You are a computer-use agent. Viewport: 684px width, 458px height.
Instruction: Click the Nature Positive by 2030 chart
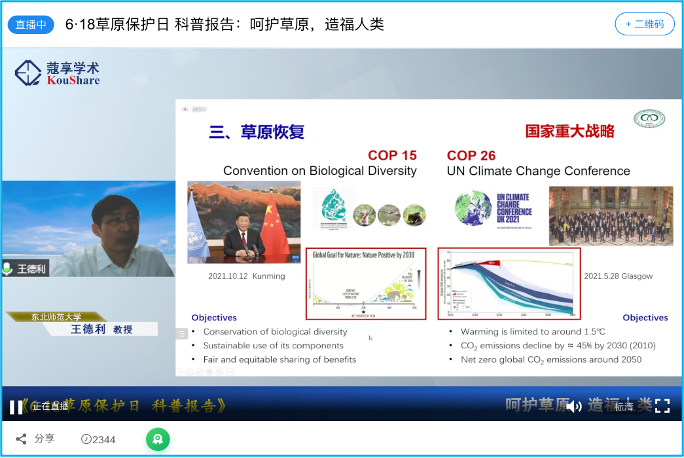(366, 284)
